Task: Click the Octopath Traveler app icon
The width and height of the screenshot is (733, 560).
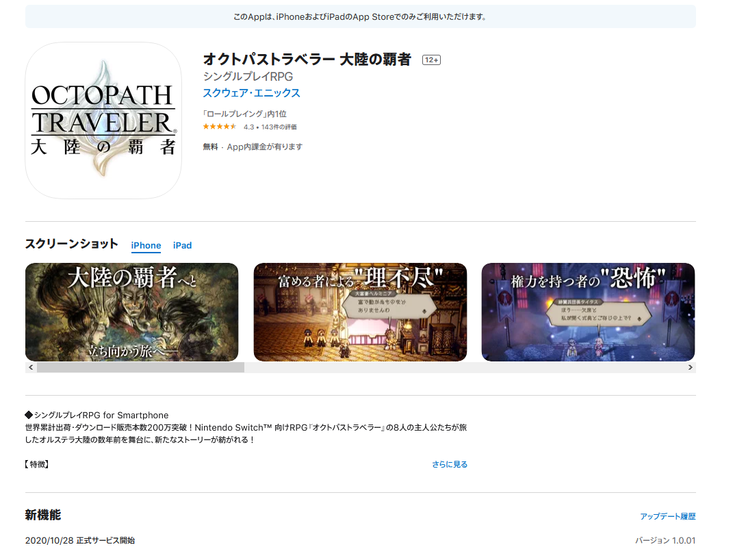Action: pos(103,120)
